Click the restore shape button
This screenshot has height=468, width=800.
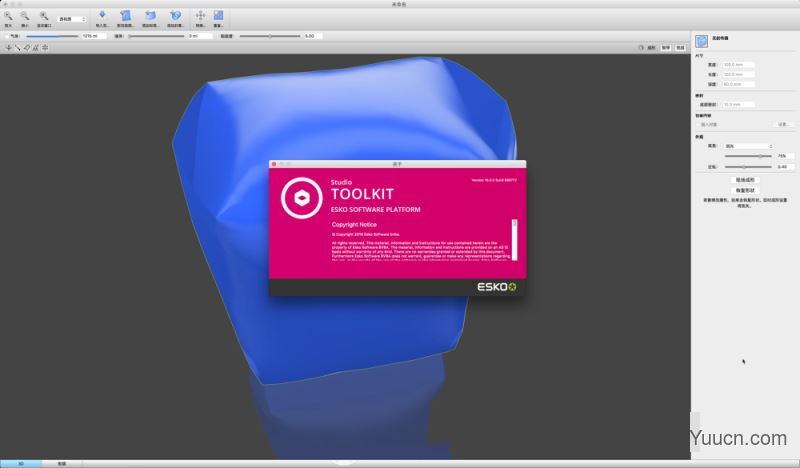click(x=745, y=190)
